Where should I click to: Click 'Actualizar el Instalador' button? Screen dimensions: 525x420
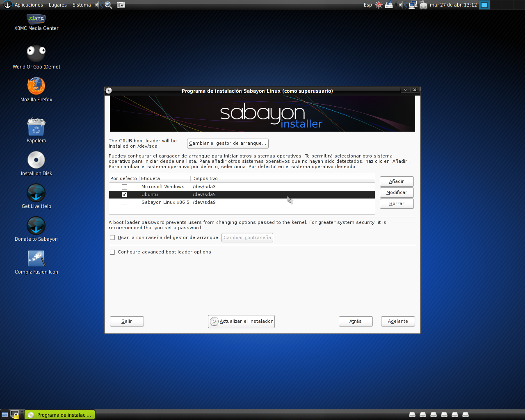[x=241, y=322]
